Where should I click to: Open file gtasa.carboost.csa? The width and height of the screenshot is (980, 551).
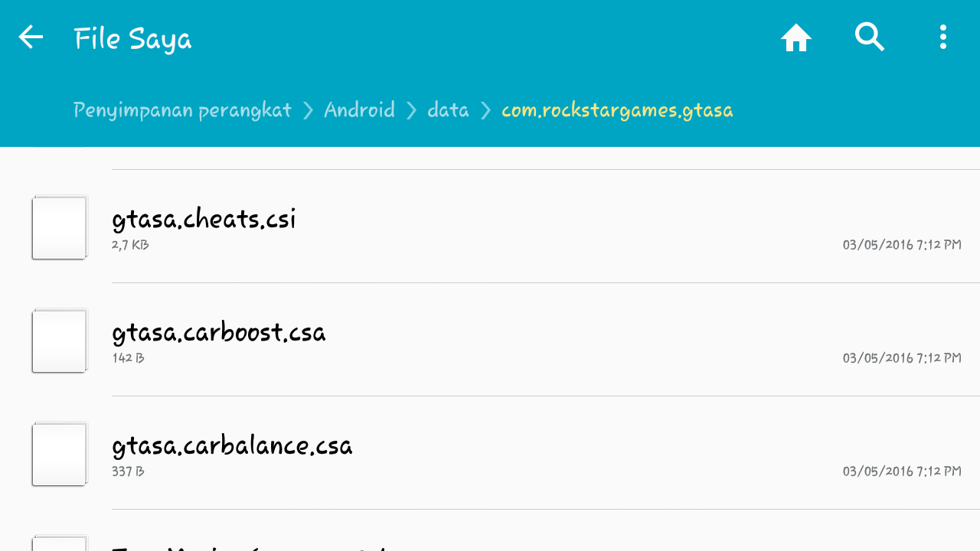click(x=490, y=340)
